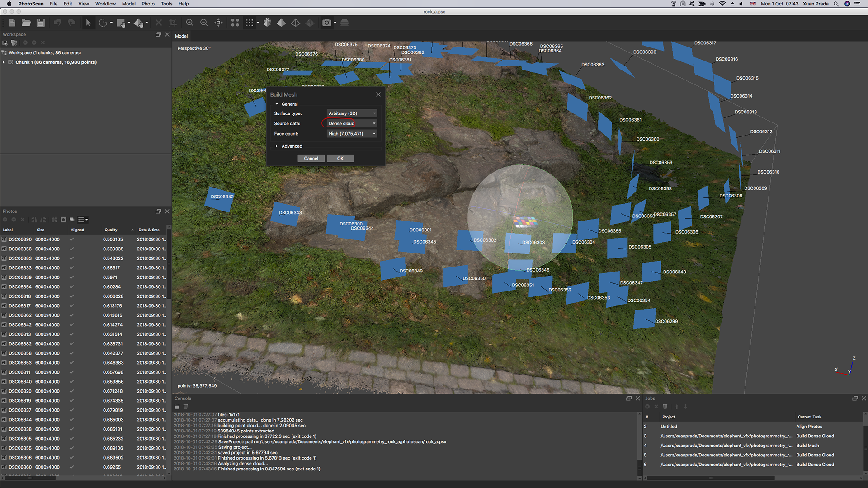Delete job using Jobs panel trash icon
868x488 pixels.
pyautogui.click(x=665, y=407)
